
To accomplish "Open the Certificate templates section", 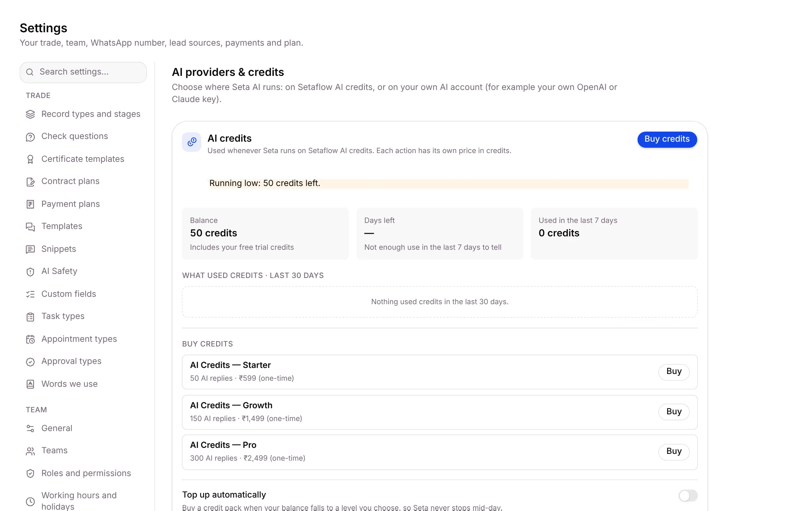I will (83, 159).
